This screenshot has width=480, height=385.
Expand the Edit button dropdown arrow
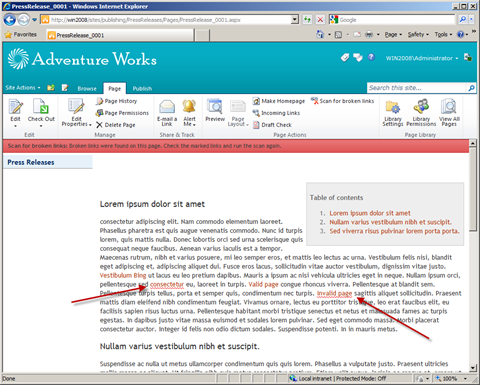click(15, 126)
